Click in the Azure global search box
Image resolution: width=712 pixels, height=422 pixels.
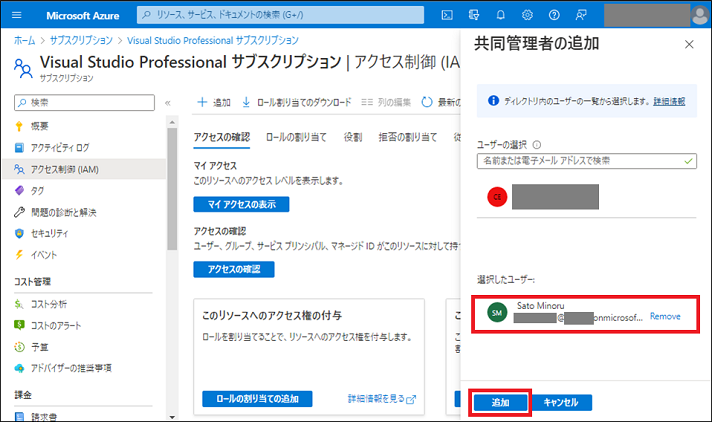point(281,15)
